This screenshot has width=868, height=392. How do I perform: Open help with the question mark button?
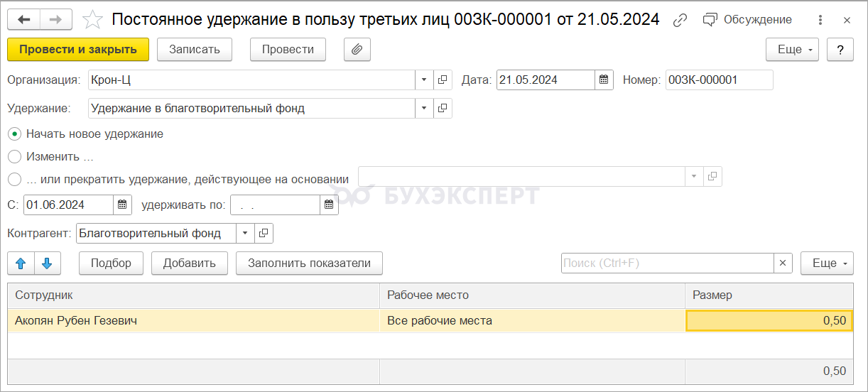[x=840, y=49]
